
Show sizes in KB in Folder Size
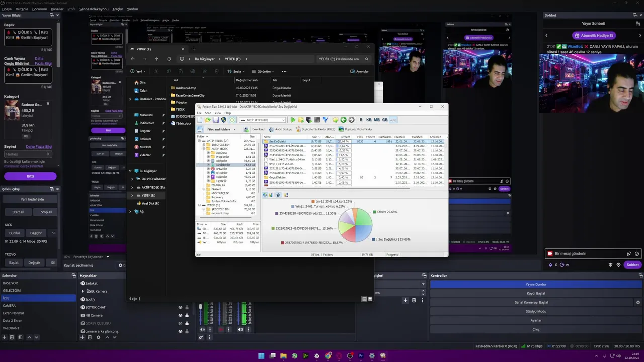tap(369, 120)
